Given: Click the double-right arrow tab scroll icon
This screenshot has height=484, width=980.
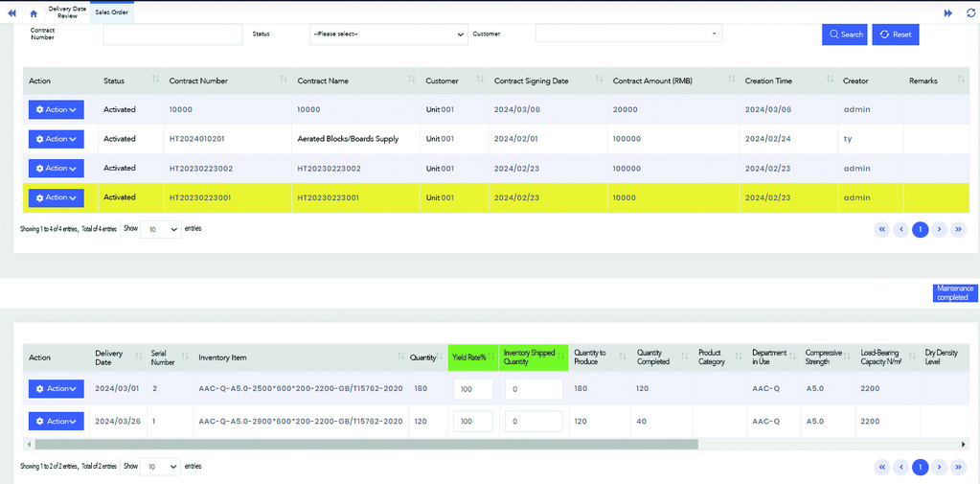Looking at the screenshot, I should tap(947, 12).
